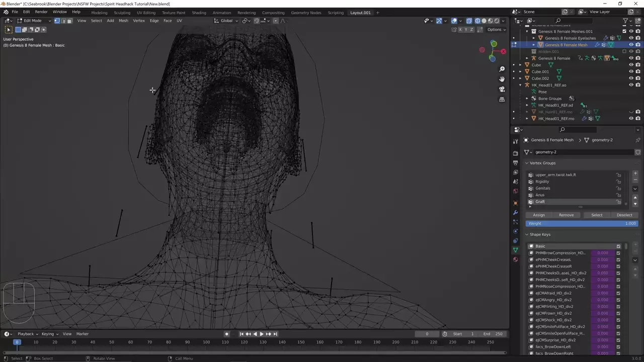The height and width of the screenshot is (362, 644).
Task: Click the Weight slider
Action: tap(581, 223)
